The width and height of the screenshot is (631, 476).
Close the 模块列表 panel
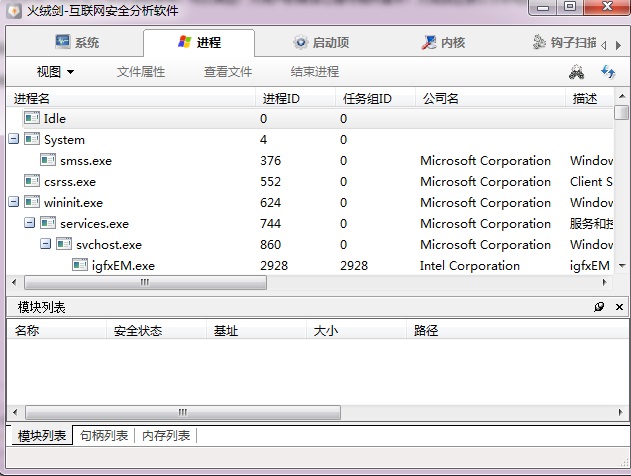(x=619, y=307)
